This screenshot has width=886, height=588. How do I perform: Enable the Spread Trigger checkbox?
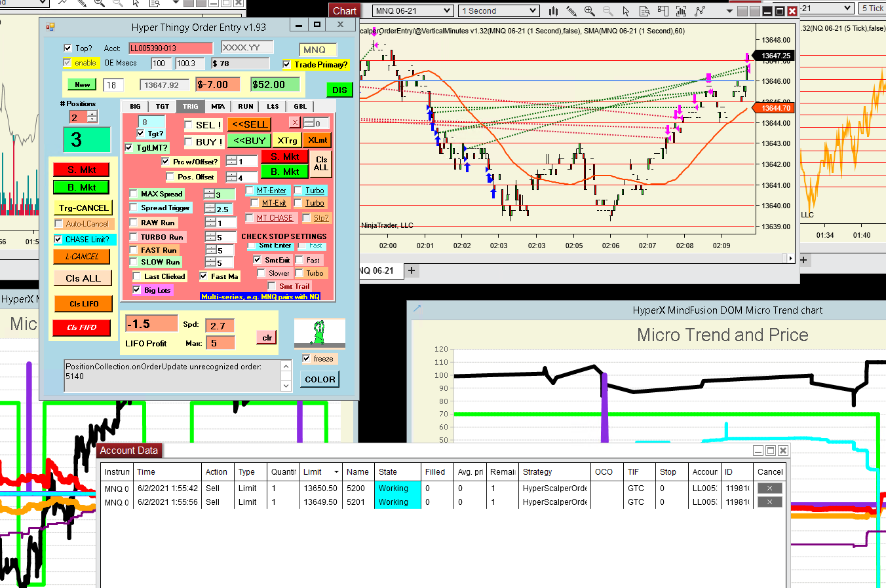coord(134,208)
